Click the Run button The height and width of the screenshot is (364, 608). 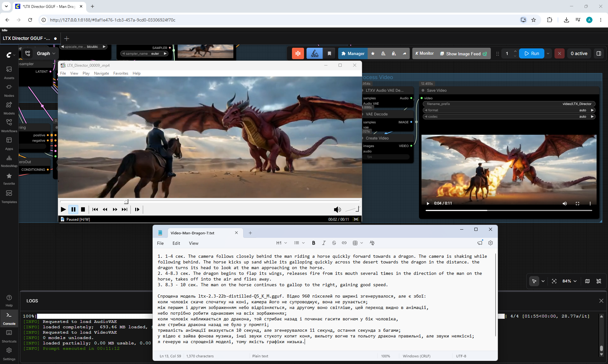(x=532, y=53)
